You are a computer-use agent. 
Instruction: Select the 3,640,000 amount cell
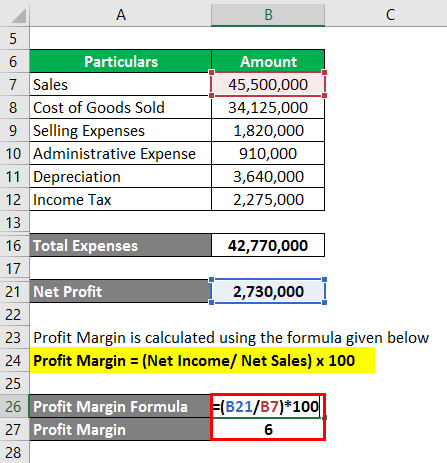point(268,176)
